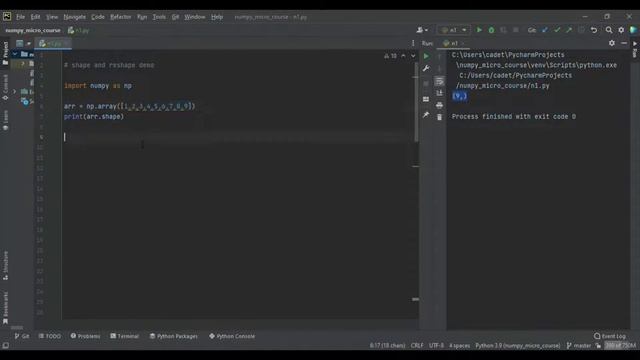The image size is (640, 360).
Task: Hide the Run tool window
Action: [x=624, y=43]
